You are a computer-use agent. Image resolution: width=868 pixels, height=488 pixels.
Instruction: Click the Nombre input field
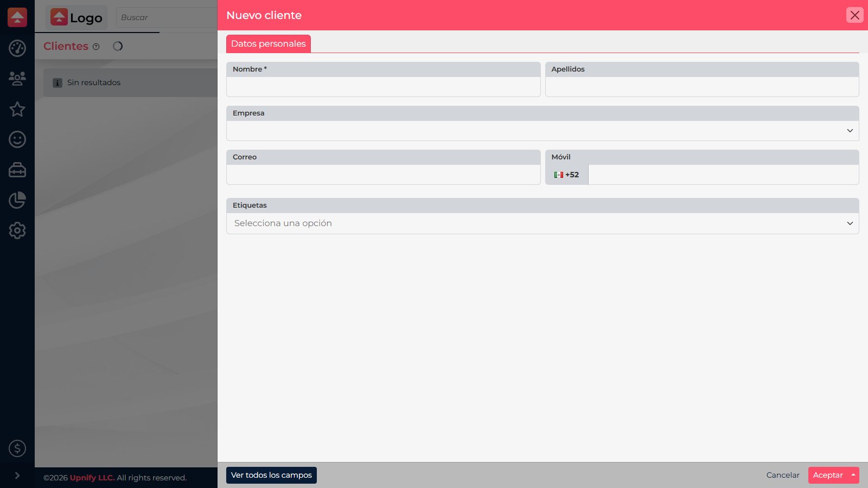[384, 87]
